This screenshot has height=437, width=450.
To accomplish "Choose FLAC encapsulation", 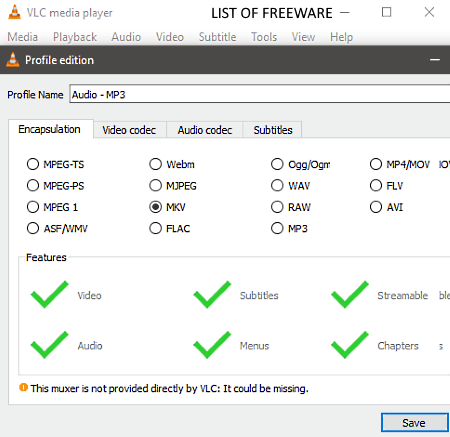I will (155, 228).
